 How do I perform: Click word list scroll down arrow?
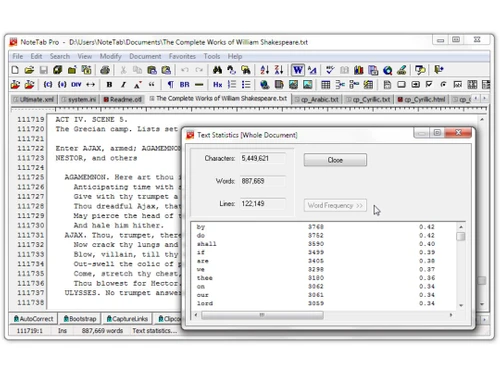pyautogui.click(x=461, y=305)
